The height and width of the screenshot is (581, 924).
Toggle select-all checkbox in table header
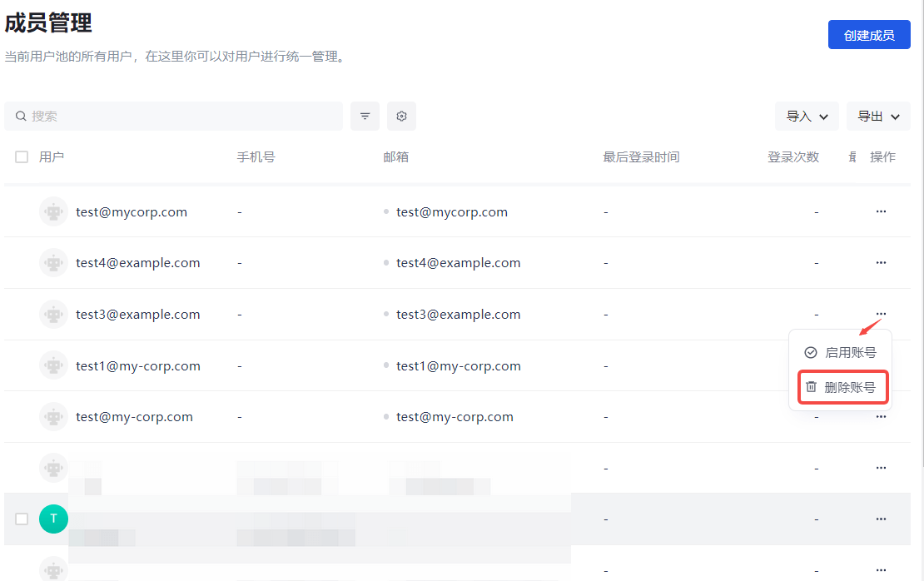coord(22,156)
